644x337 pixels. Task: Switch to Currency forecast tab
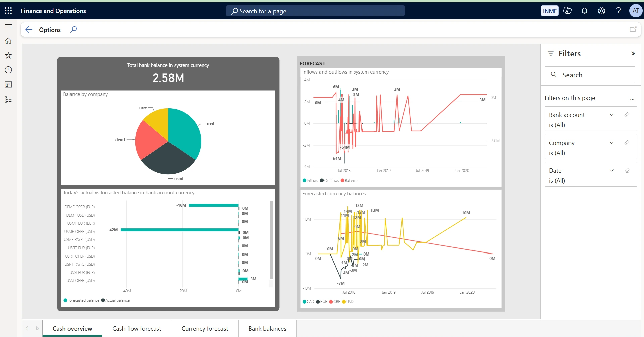[205, 328]
